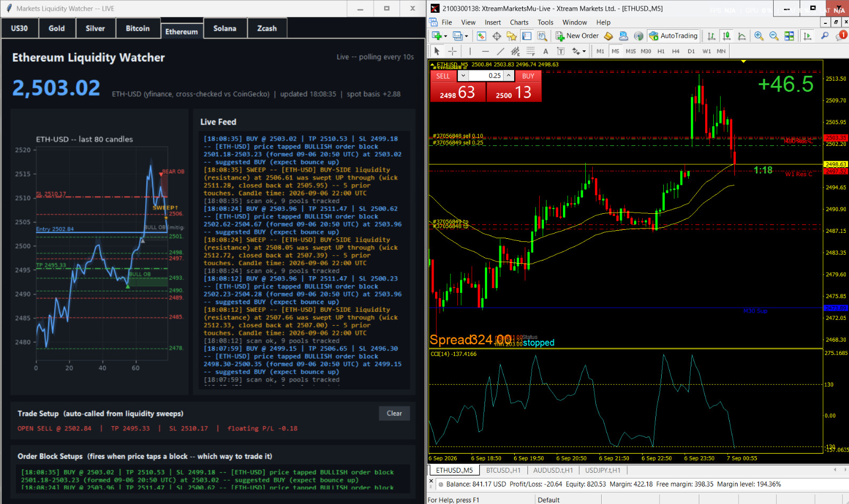Toggle the Terminal panel icon in MetaTrader
This screenshot has height=504, width=849.
pyautogui.click(x=526, y=36)
